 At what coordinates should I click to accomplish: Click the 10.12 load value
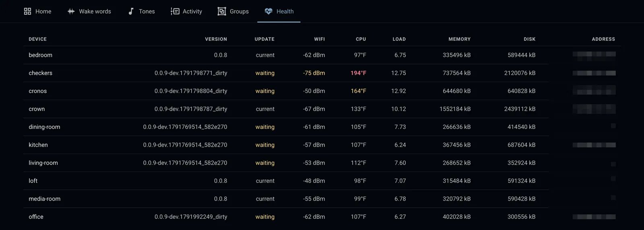click(398, 109)
